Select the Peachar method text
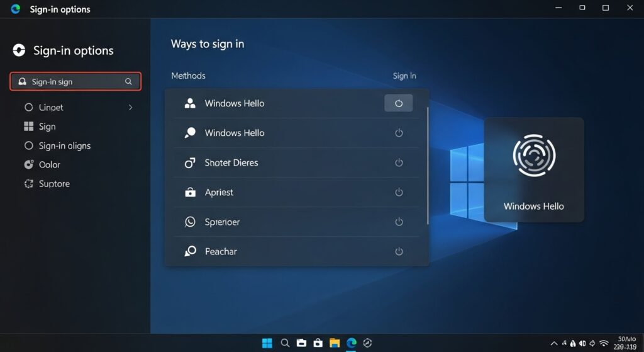 [221, 251]
